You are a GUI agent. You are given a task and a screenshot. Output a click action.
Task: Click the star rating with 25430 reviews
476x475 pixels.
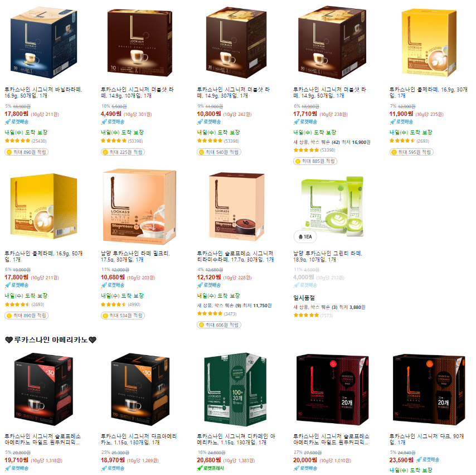click(17, 140)
